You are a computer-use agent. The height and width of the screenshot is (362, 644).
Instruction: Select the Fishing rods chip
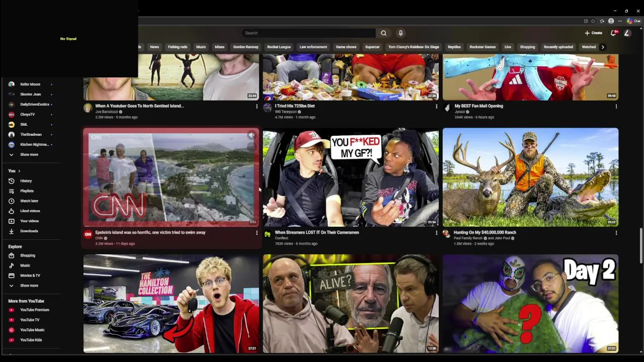(178, 47)
